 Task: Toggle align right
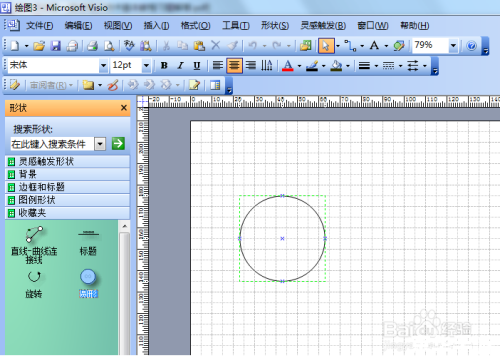[x=251, y=65]
